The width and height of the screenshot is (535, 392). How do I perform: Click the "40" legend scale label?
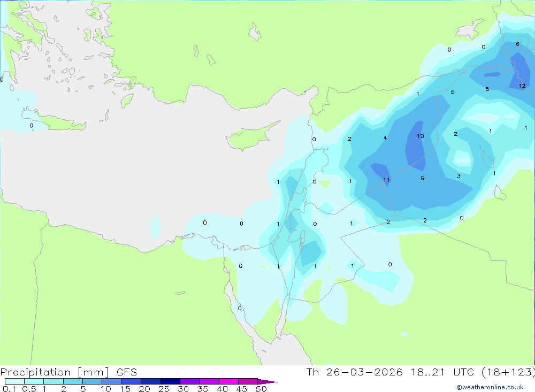tap(222, 389)
